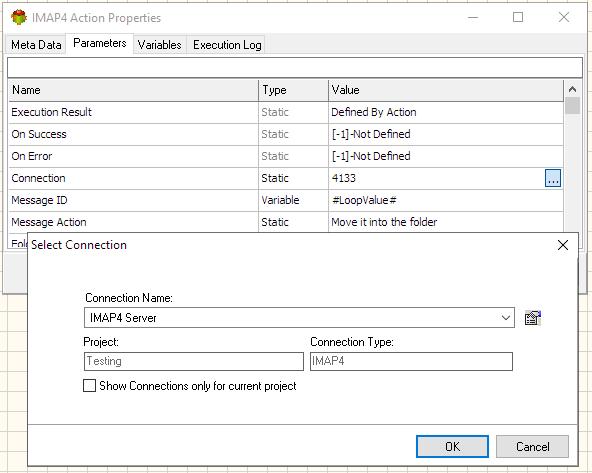Switch to the Meta Data tab
Image resolution: width=592 pixels, height=473 pixels.
click(x=36, y=45)
